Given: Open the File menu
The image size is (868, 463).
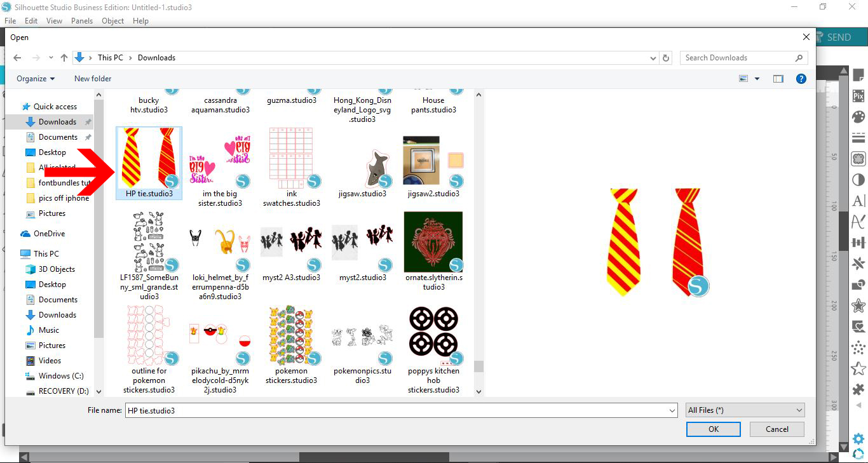Looking at the screenshot, I should click(x=10, y=21).
